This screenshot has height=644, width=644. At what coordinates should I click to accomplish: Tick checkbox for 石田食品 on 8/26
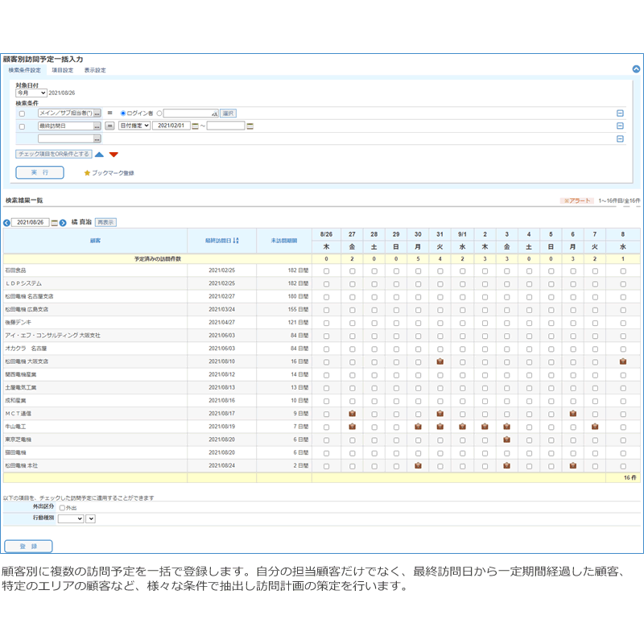coord(326,271)
